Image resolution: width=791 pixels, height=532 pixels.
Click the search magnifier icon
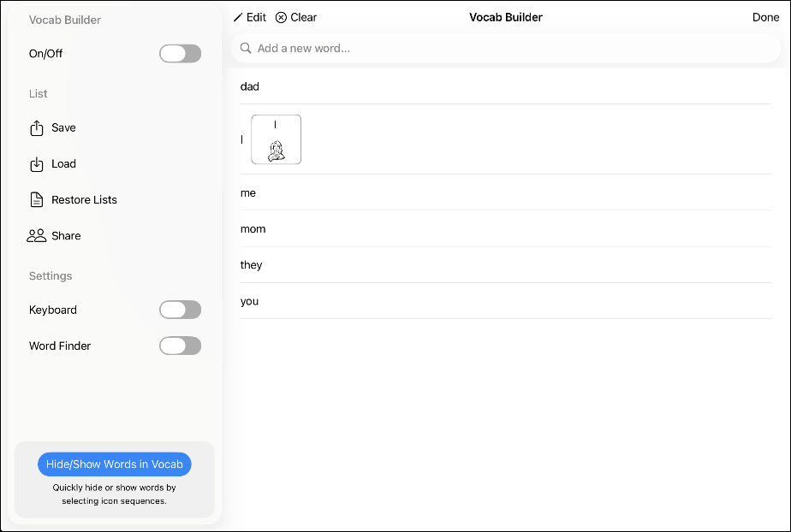246,49
